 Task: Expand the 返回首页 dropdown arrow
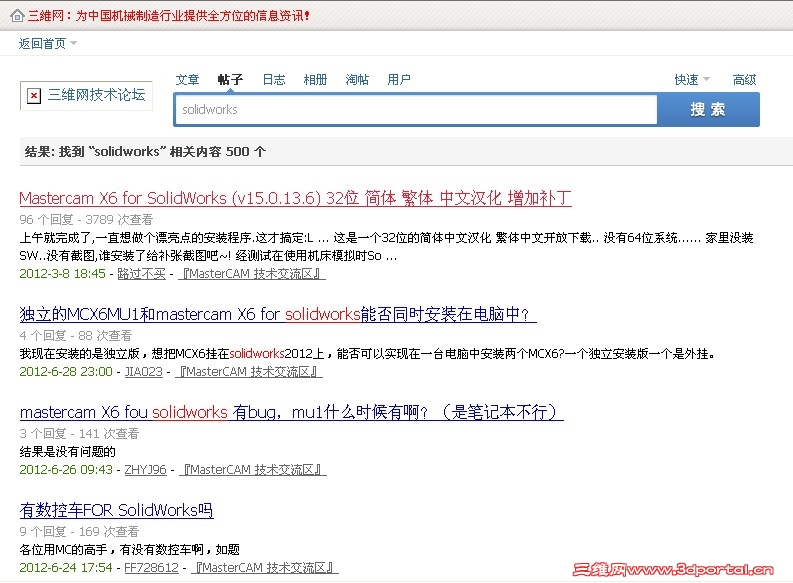tap(73, 43)
